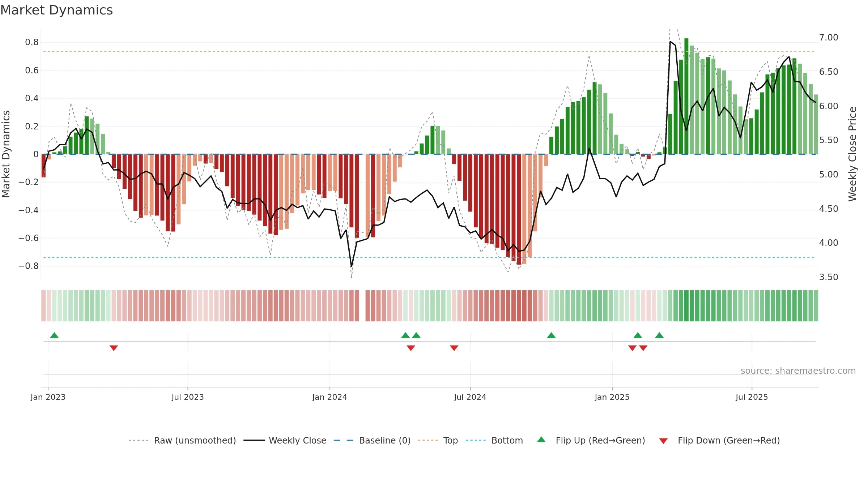The image size is (868, 488).
Task: Click the −0.4 left axis tick
Action: pyautogui.click(x=28, y=210)
